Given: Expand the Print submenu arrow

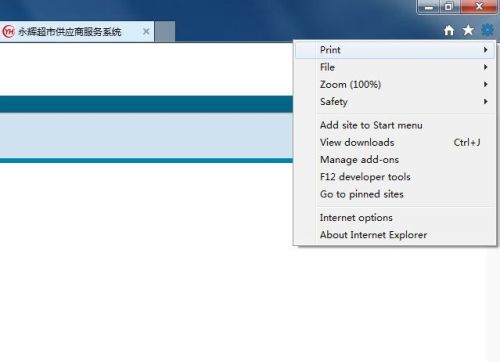Looking at the screenshot, I should (486, 50).
